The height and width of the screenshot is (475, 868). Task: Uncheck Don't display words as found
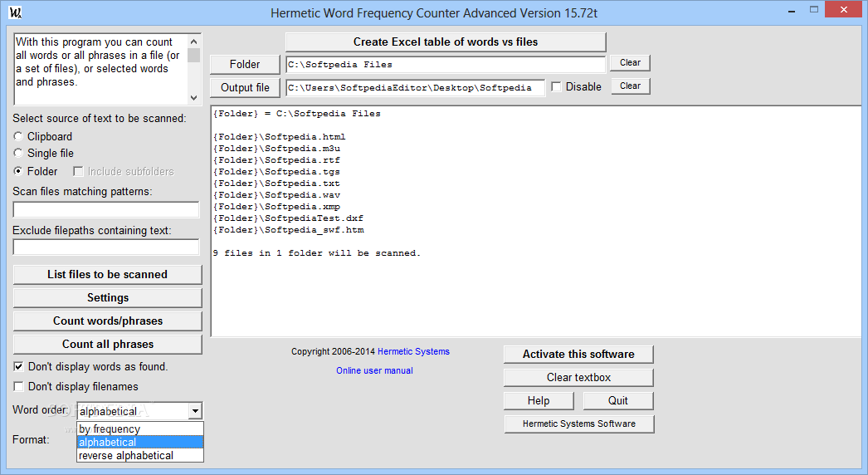[19, 367]
